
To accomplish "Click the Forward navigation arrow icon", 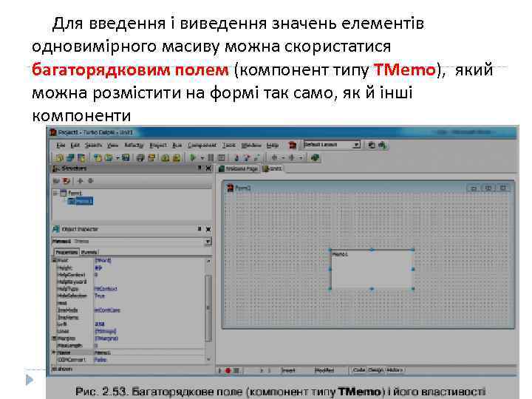I will click(291, 158).
